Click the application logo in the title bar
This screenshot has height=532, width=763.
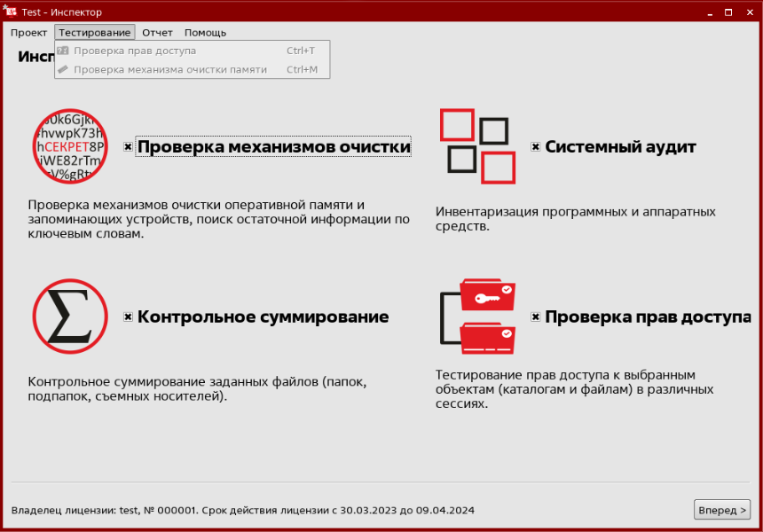[9, 12]
